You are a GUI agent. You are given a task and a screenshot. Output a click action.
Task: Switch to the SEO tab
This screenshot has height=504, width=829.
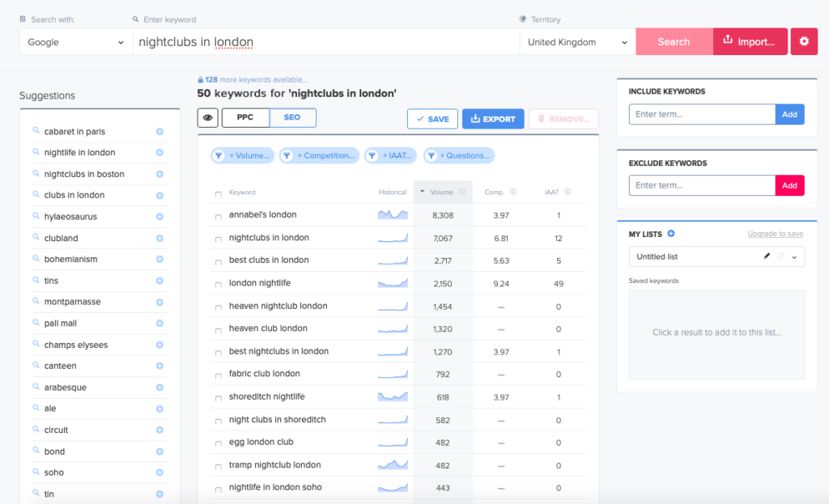[x=292, y=117]
